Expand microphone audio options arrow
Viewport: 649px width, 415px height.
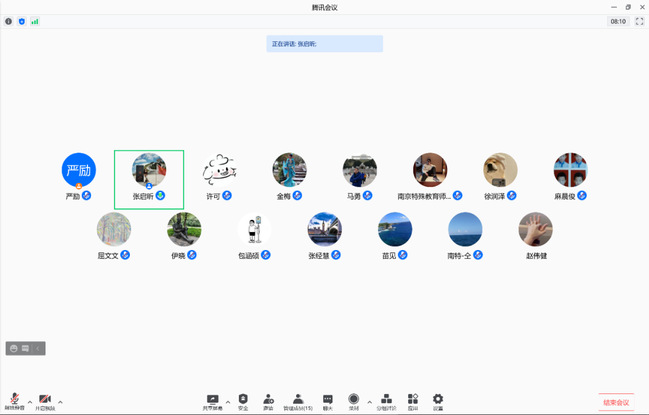[30, 401]
